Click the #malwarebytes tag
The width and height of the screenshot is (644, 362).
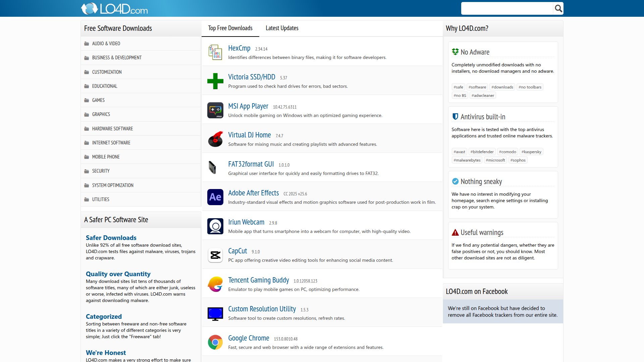click(x=467, y=160)
